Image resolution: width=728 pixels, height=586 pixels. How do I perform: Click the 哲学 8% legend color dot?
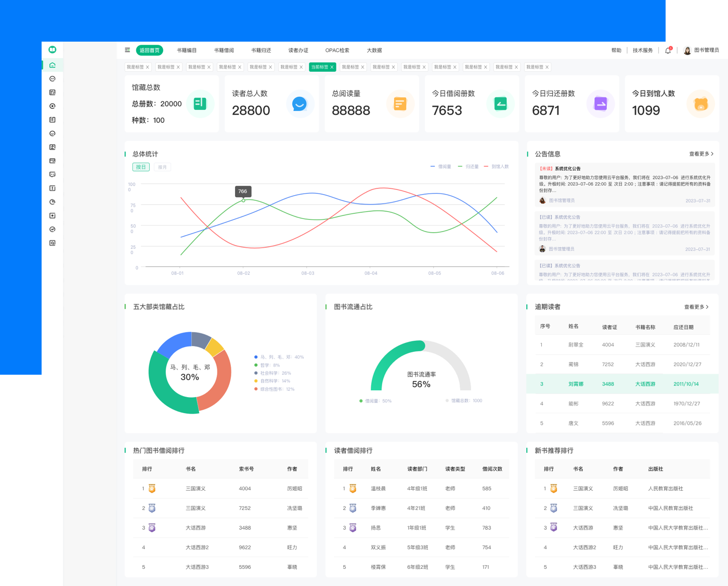pos(256,365)
